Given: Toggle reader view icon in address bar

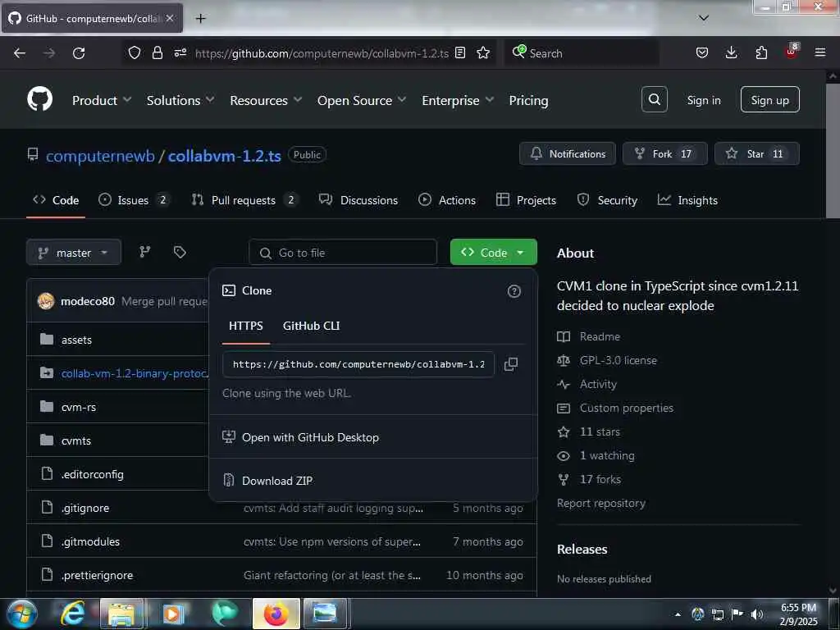Looking at the screenshot, I should coord(459,52).
